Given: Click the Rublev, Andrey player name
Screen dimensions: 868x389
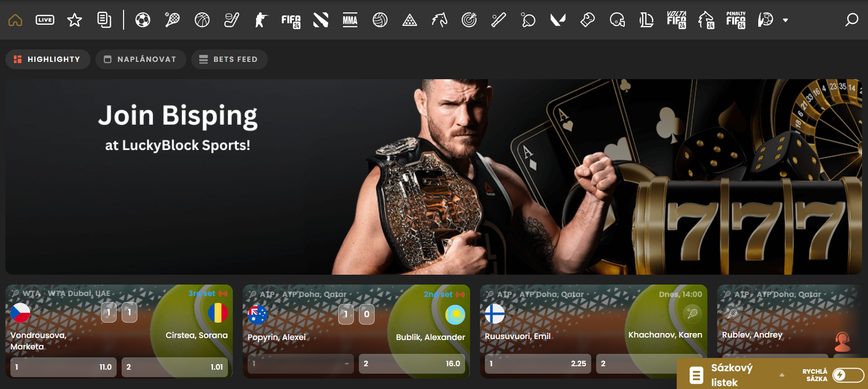Looking at the screenshot, I should pyautogui.click(x=752, y=335).
